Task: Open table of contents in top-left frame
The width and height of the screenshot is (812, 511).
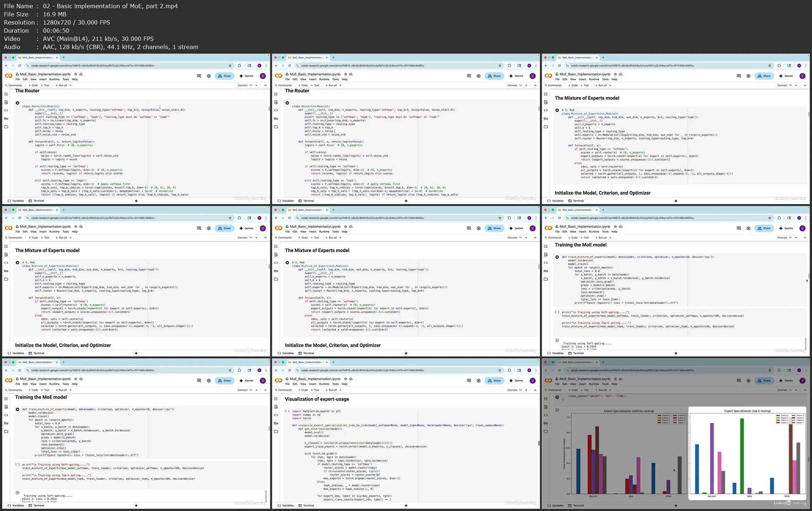Action: [6, 94]
